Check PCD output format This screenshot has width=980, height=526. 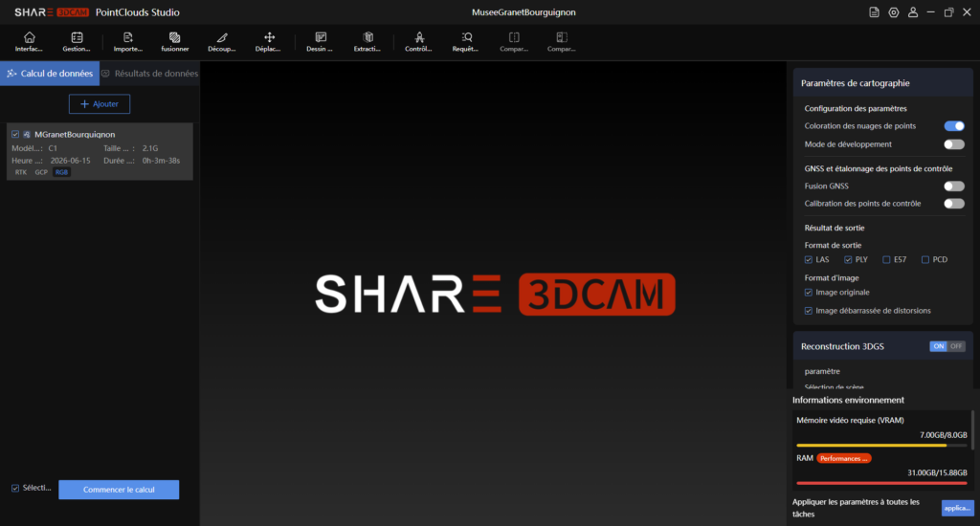click(925, 260)
